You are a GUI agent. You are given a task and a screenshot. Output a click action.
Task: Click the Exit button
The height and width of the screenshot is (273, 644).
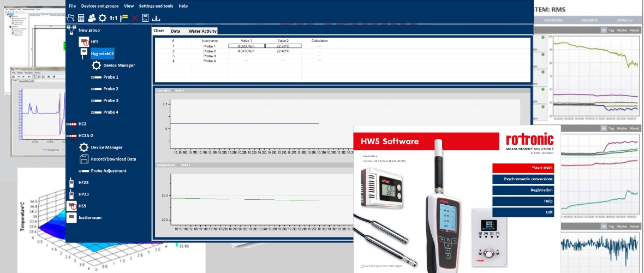(x=523, y=212)
